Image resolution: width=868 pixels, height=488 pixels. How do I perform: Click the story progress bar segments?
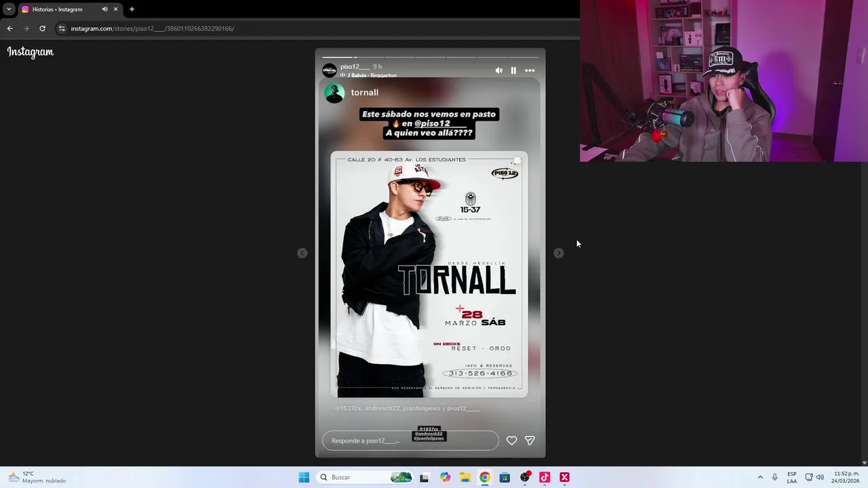tap(430, 57)
